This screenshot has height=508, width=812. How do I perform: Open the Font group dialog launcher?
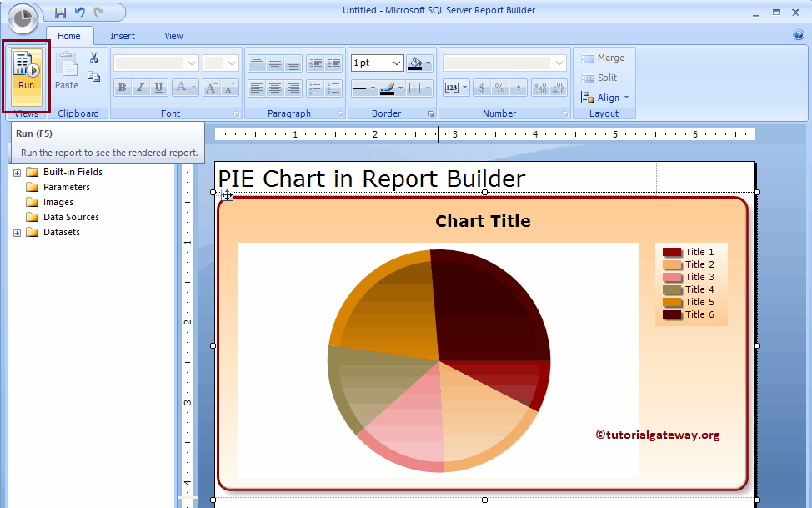(x=237, y=114)
